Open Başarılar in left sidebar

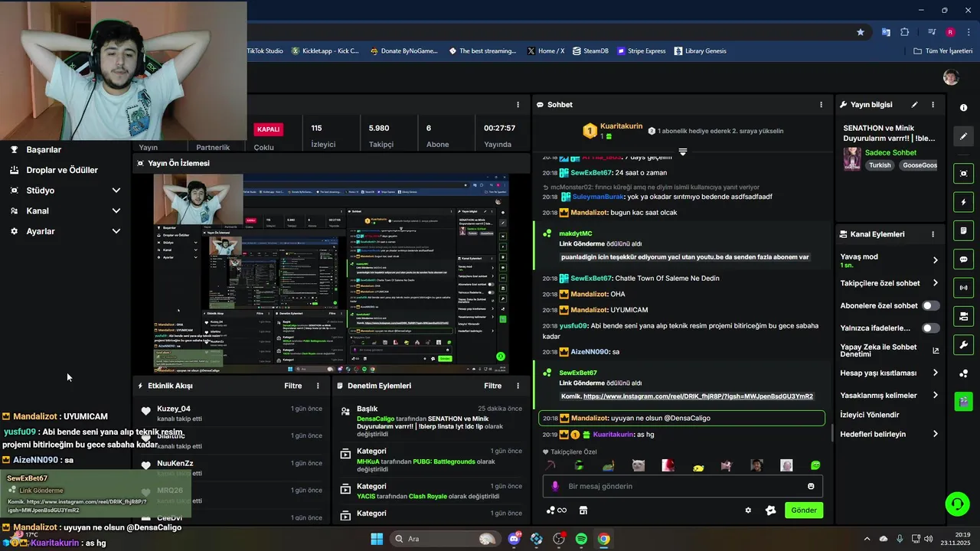[x=44, y=150]
